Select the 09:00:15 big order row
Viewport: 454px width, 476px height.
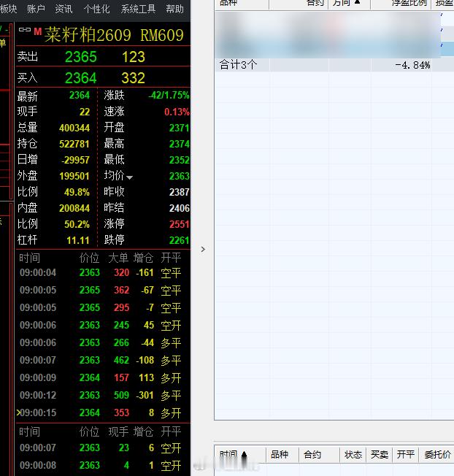click(103, 413)
